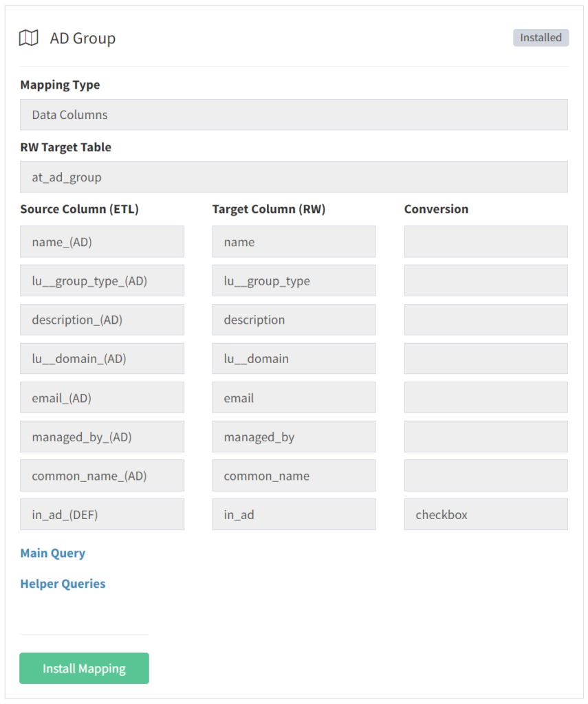Click the Installed status badge

tap(541, 38)
